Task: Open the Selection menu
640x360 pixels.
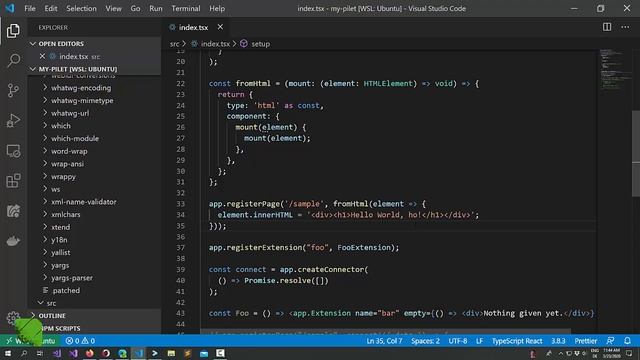Action: (x=81, y=8)
